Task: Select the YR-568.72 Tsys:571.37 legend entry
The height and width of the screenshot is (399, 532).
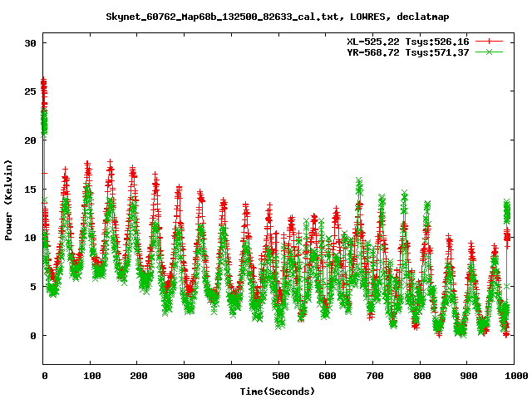Action: pyautogui.click(x=408, y=52)
